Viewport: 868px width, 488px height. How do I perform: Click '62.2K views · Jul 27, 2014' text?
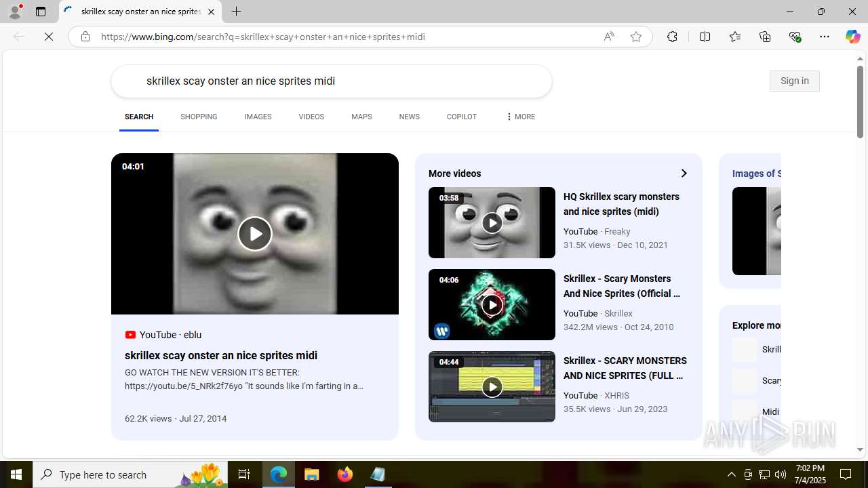pos(176,418)
